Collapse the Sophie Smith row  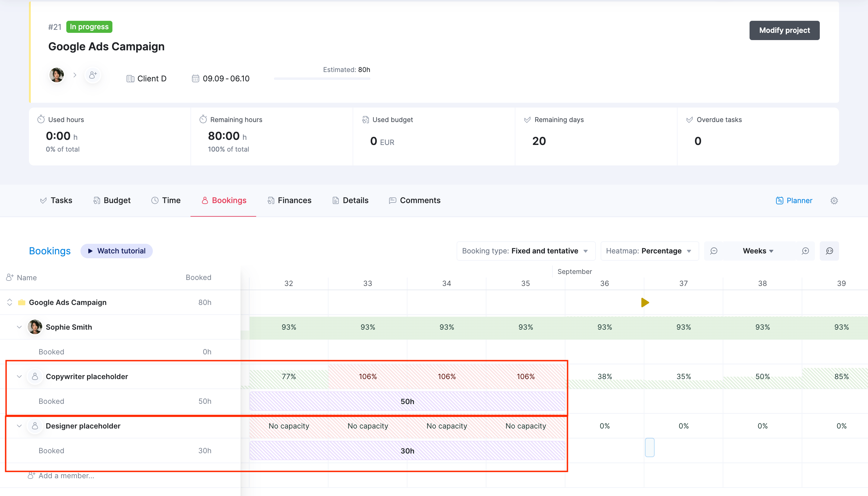(x=19, y=327)
